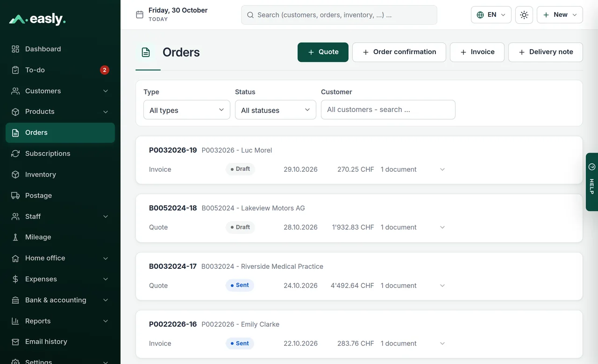Click the Subscriptions refresh icon
The height and width of the screenshot is (364, 598).
(15, 154)
